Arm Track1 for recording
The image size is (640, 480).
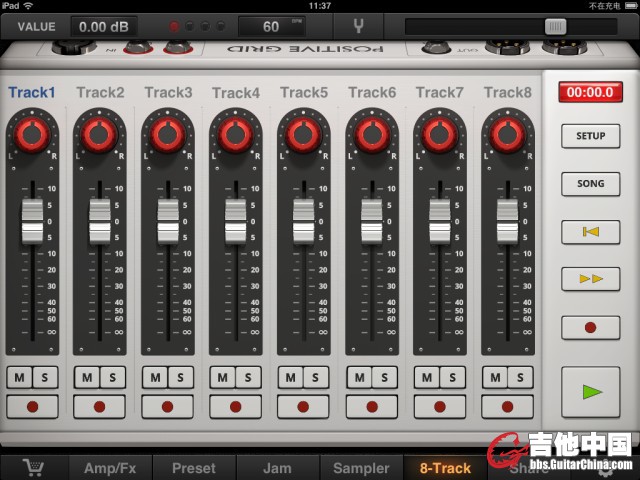point(31,407)
